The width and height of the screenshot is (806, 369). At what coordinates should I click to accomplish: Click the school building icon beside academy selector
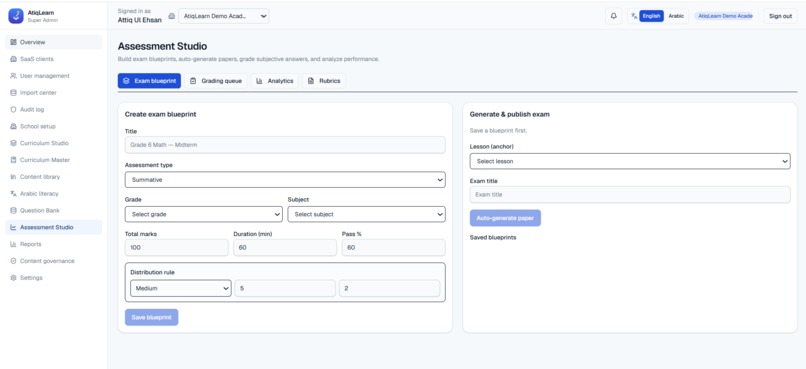pyautogui.click(x=172, y=16)
